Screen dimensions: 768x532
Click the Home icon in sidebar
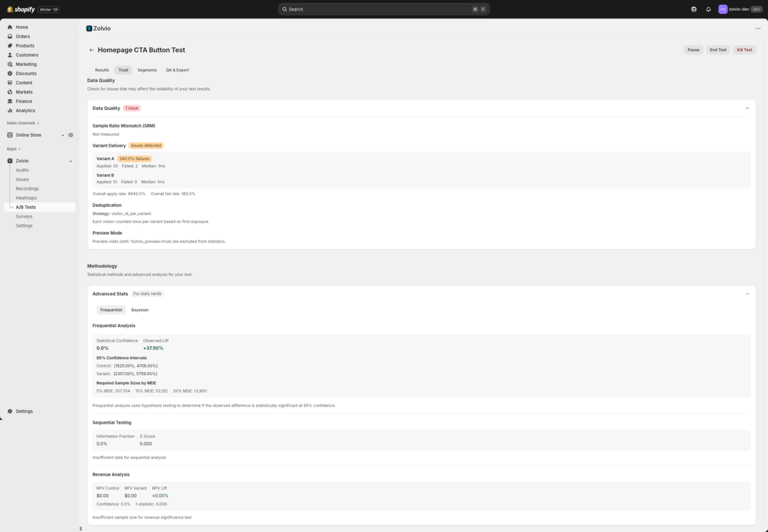coord(10,28)
